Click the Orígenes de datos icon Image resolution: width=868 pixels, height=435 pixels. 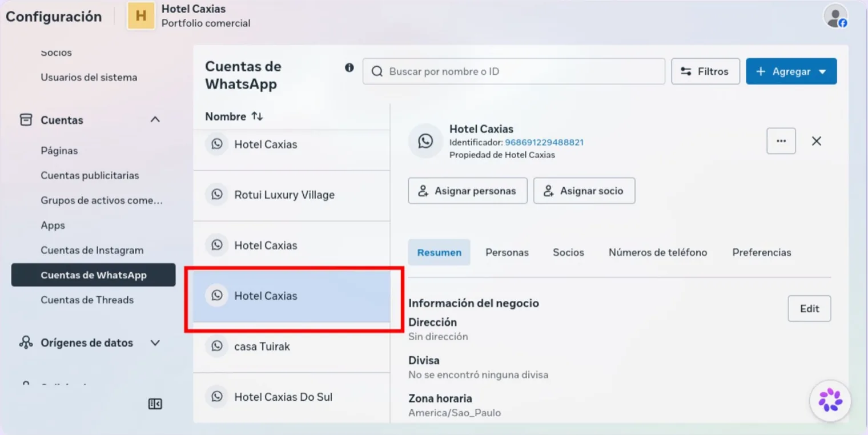(26, 343)
